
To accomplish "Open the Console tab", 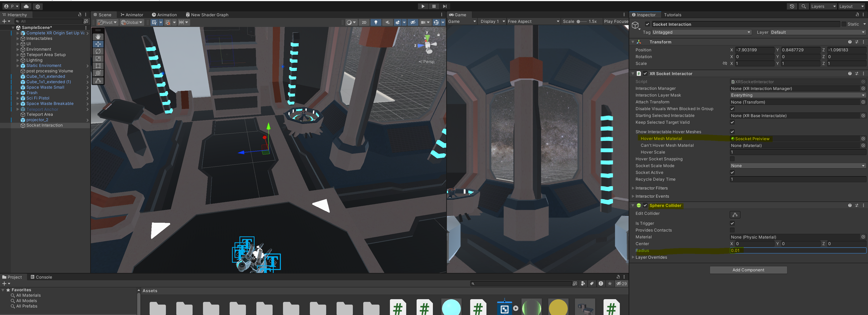I will click(41, 277).
